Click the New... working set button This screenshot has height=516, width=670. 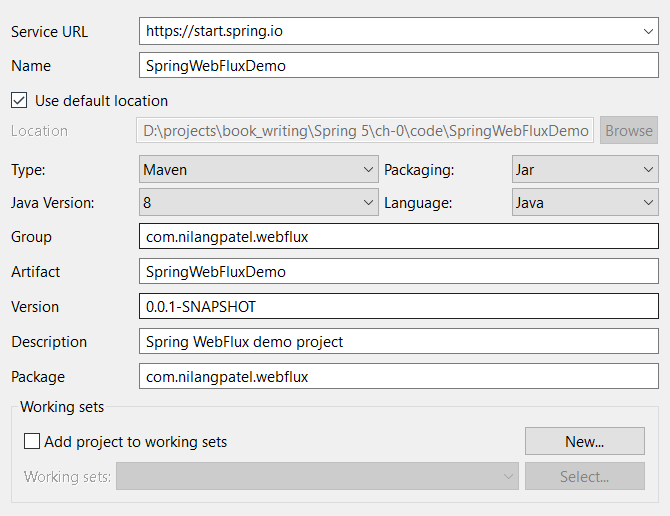point(584,441)
